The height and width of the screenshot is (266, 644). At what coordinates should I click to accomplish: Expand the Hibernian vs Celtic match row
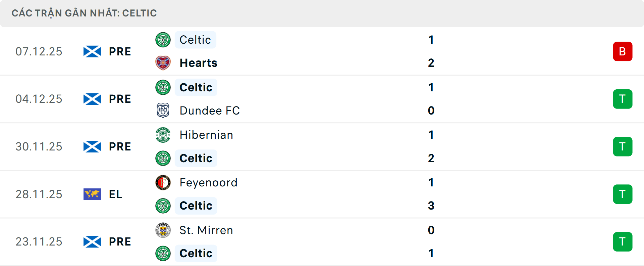coord(322,146)
